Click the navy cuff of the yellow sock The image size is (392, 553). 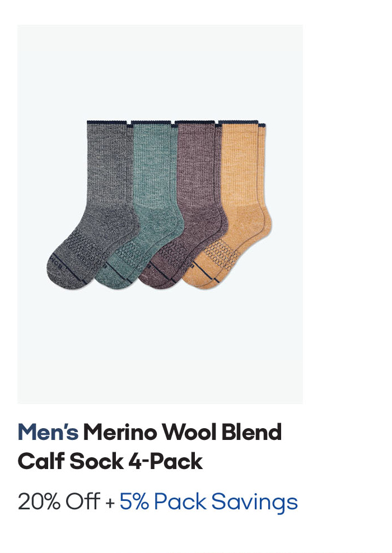(x=239, y=123)
